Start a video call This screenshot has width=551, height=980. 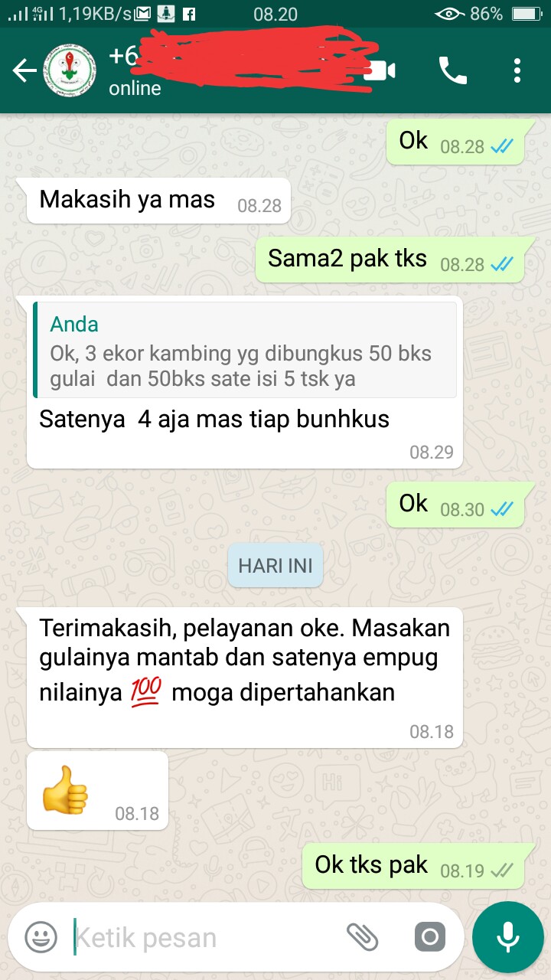[x=379, y=71]
